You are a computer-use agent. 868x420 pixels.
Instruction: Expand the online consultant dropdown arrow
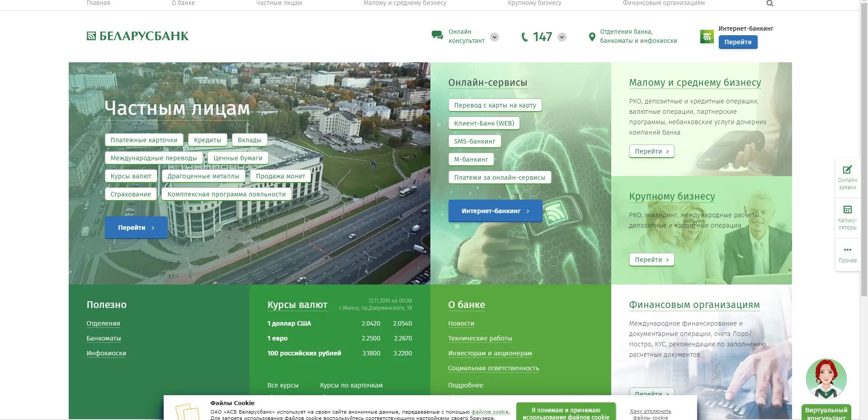click(495, 37)
